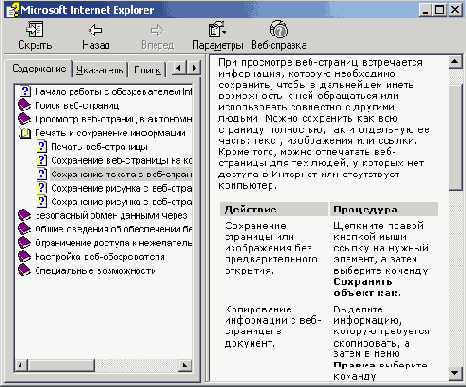Click book icon beside Специальные возможности
466x387 pixels.
[x=24, y=270]
